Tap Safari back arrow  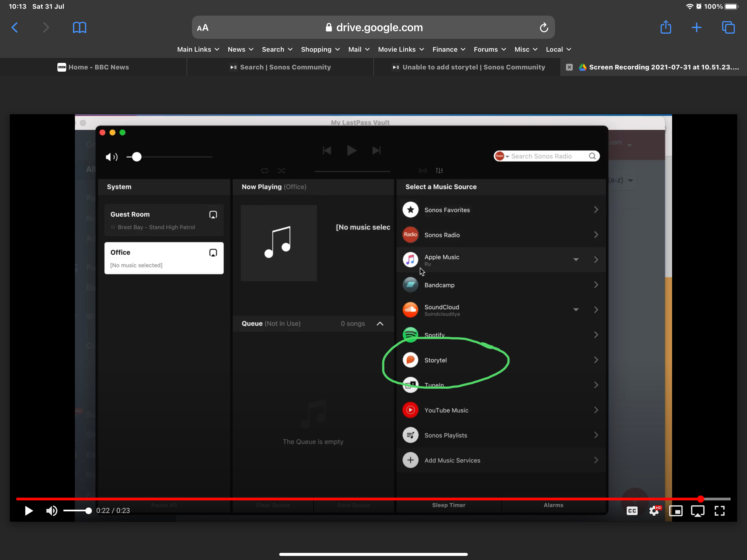click(x=14, y=27)
